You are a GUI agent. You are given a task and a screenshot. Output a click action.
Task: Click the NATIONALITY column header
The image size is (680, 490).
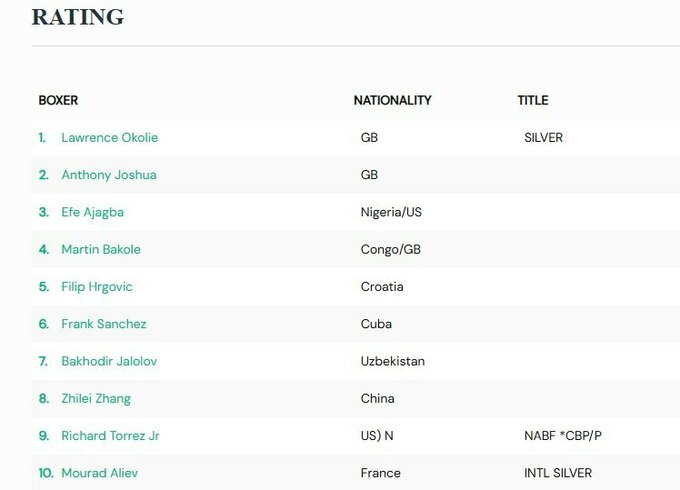[392, 100]
